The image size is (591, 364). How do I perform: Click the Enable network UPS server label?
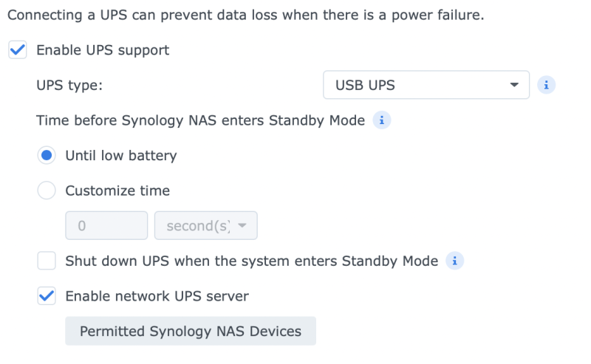pyautogui.click(x=157, y=296)
